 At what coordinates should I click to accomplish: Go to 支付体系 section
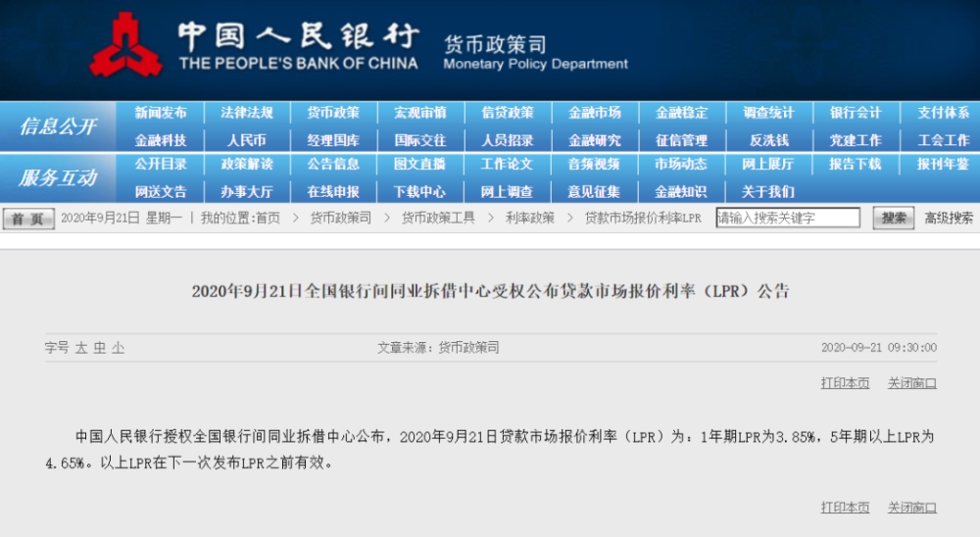click(943, 113)
